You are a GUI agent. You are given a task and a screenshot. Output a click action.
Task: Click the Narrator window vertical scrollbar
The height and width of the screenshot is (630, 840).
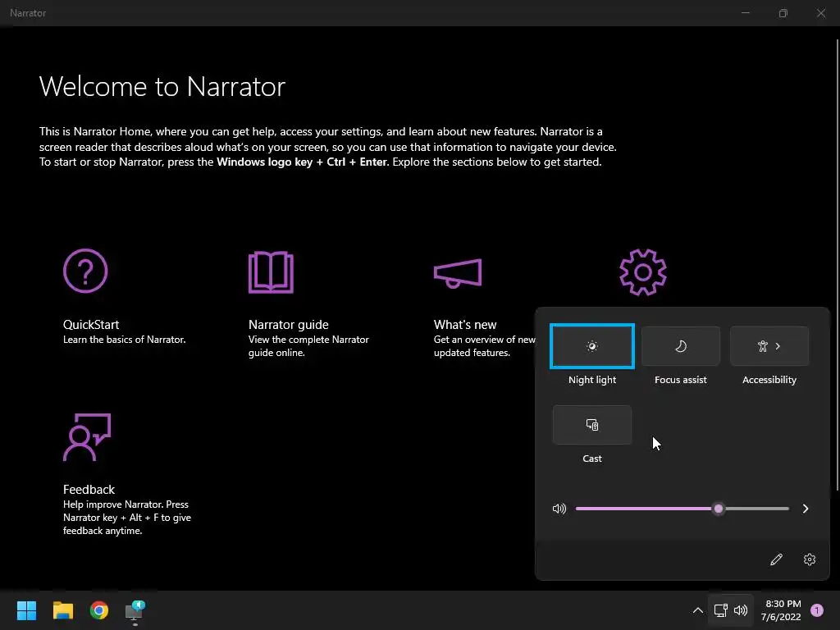[838, 265]
